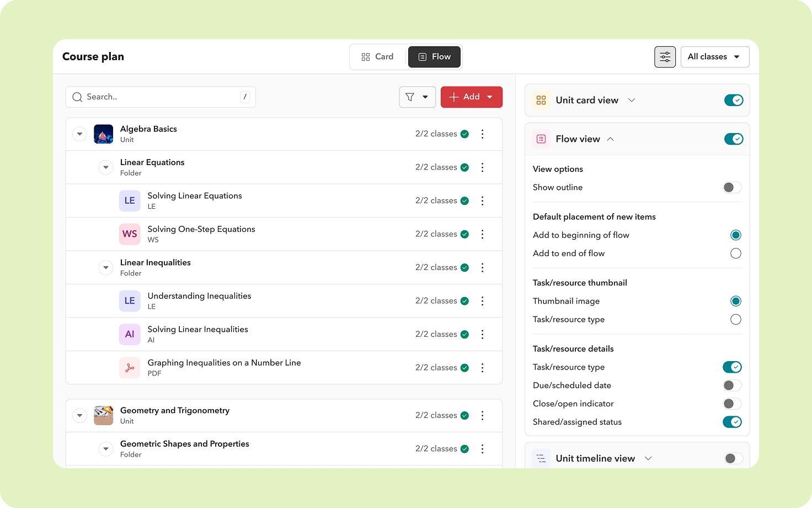Screen dimensions: 812x508
Task: Select Add to end of flow
Action: click(x=736, y=253)
